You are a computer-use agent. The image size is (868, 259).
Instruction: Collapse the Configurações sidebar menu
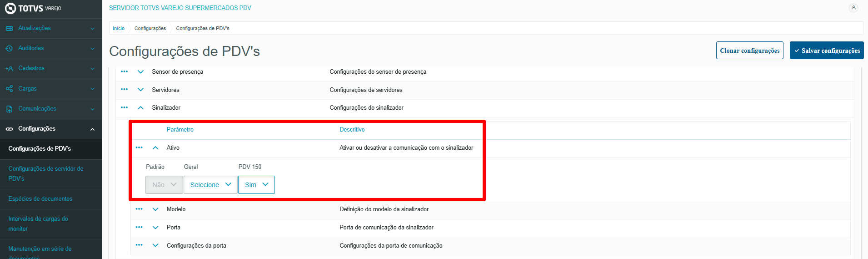pos(92,129)
